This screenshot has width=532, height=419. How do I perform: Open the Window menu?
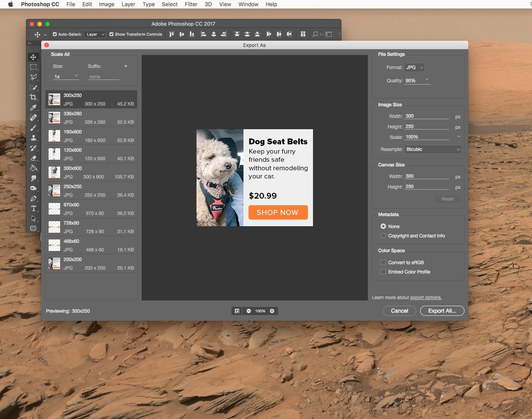(x=248, y=4)
